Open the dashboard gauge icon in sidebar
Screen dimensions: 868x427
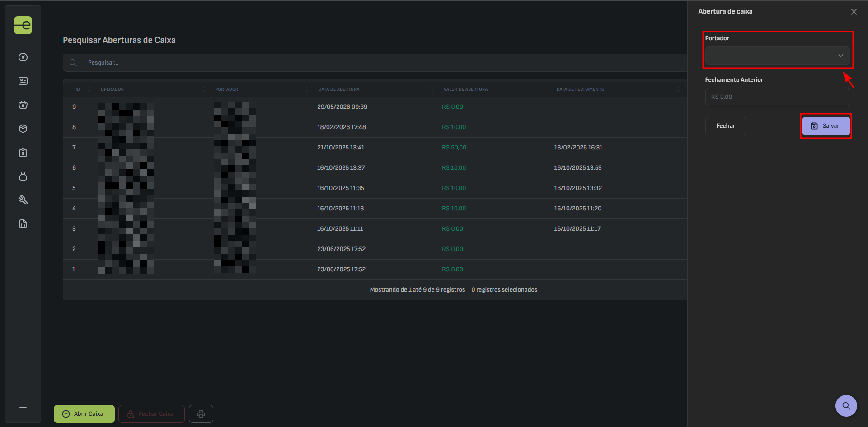point(23,57)
